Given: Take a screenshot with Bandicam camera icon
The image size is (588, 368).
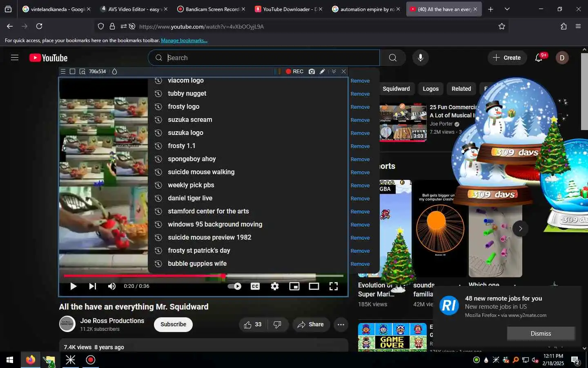Looking at the screenshot, I should click(x=312, y=72).
